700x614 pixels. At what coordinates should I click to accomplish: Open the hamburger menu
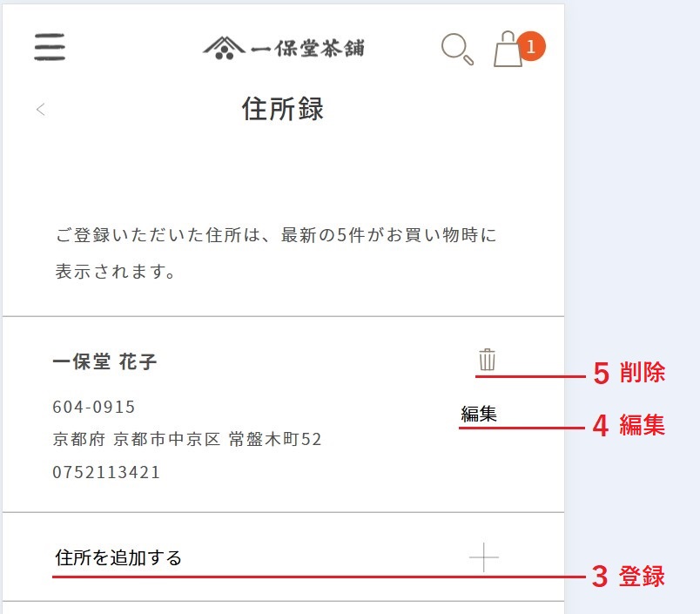[x=50, y=47]
